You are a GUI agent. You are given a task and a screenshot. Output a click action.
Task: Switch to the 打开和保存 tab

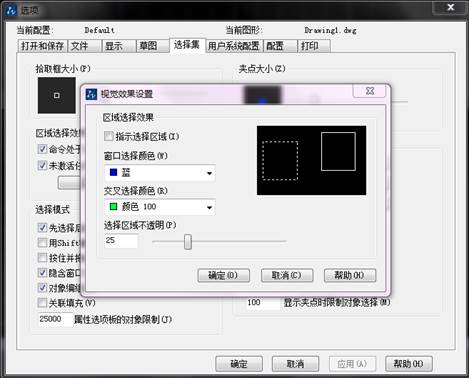(x=42, y=46)
